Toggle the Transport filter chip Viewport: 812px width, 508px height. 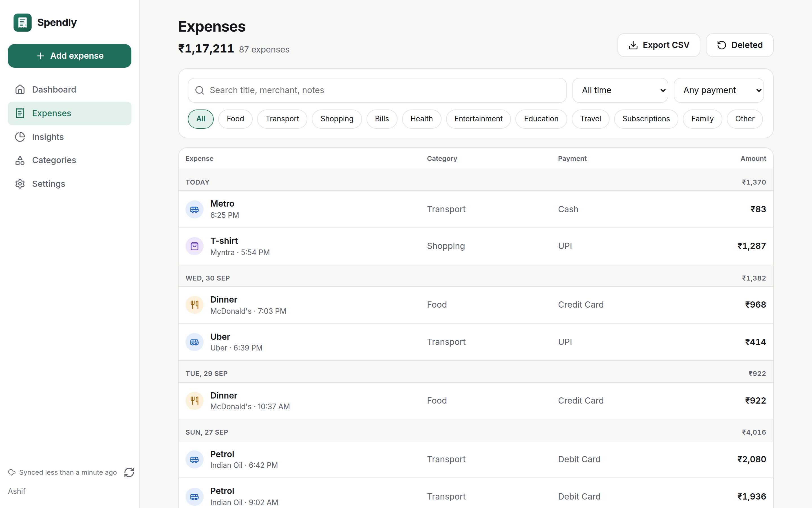point(282,119)
